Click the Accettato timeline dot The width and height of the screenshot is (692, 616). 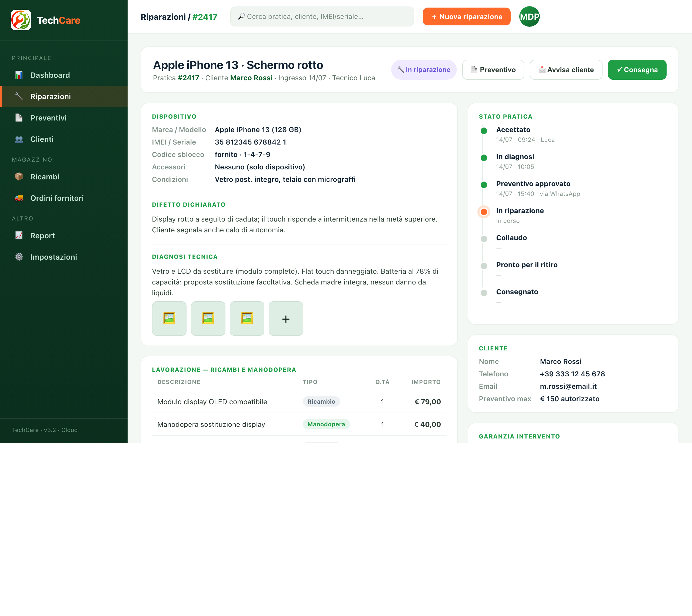[x=484, y=131]
